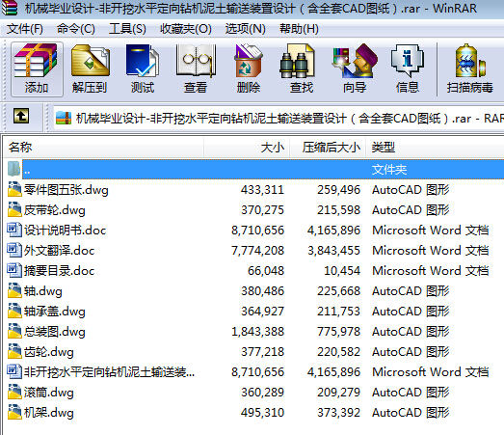The width and height of the screenshot is (504, 435).
Task: Select file name 滚筒.dwg
Action: pos(49,393)
